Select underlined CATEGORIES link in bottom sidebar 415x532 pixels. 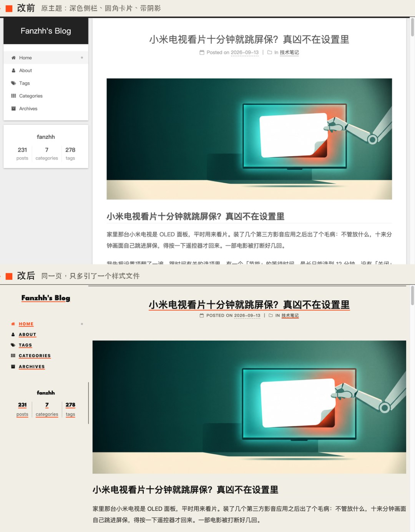pyautogui.click(x=35, y=356)
